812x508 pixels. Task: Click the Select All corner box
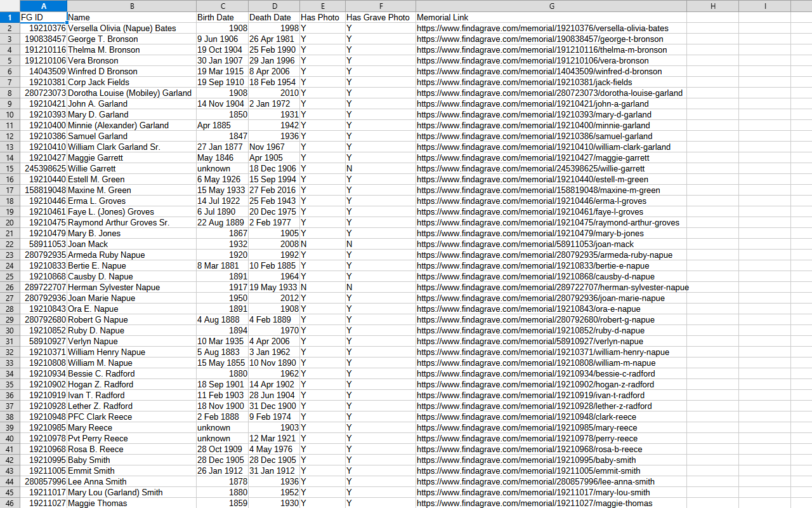[10, 6]
